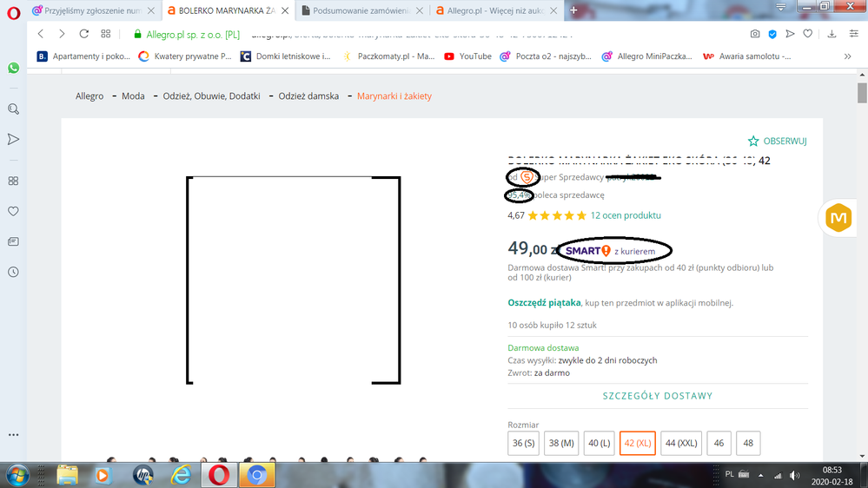Open the YouTube bookmark

click(x=467, y=56)
